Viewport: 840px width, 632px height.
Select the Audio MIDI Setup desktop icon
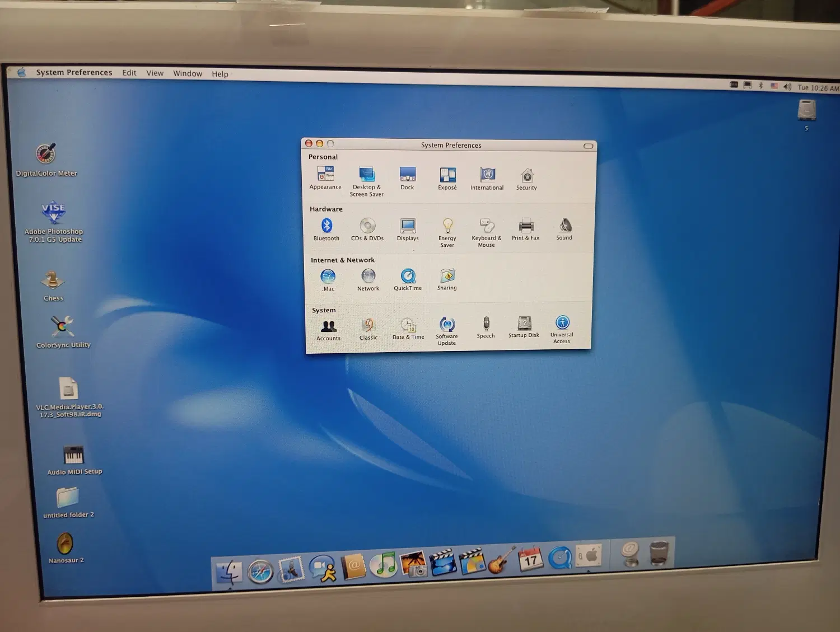pos(74,460)
